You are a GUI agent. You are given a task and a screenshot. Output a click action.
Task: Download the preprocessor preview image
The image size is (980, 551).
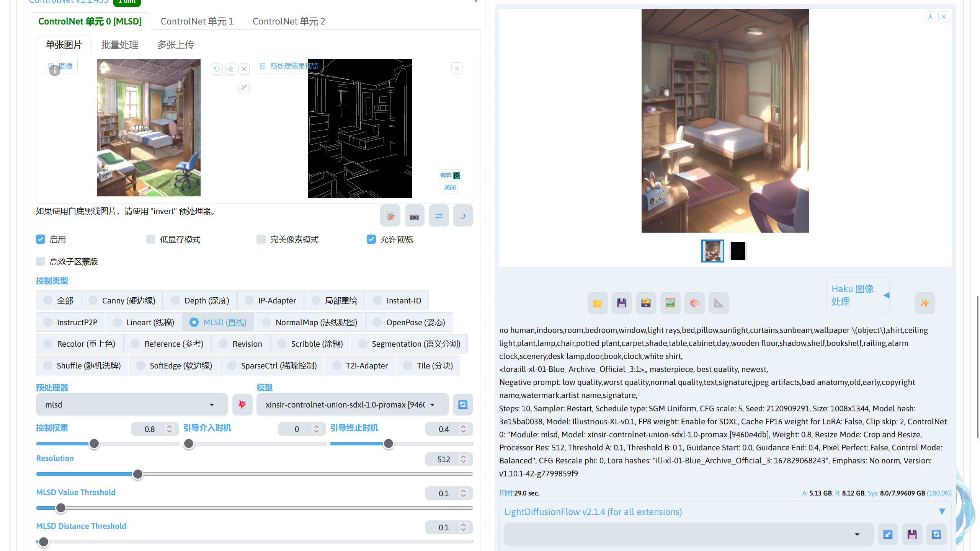click(x=456, y=68)
